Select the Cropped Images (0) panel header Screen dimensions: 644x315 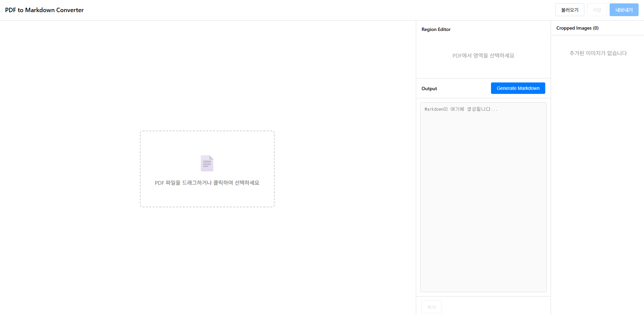(x=577, y=28)
